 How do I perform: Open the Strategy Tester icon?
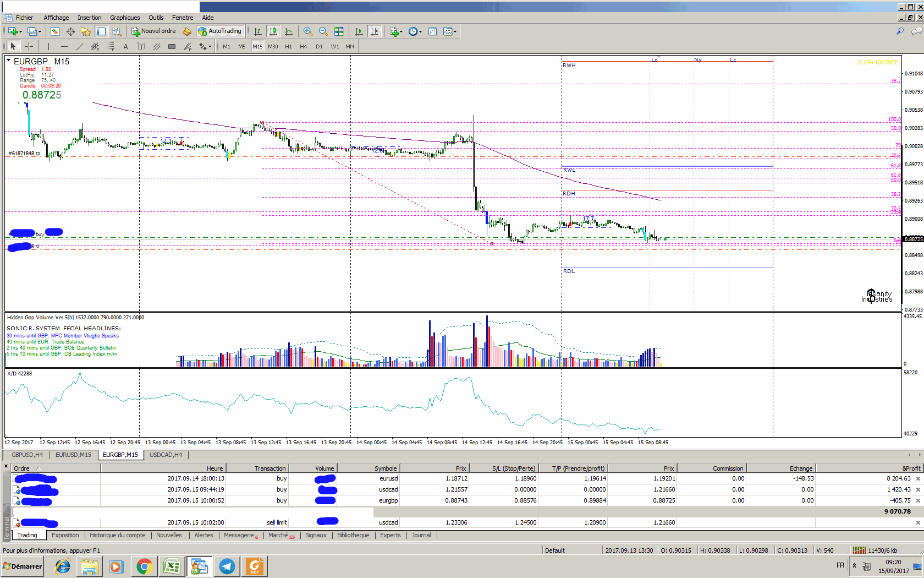pyautogui.click(x=117, y=31)
